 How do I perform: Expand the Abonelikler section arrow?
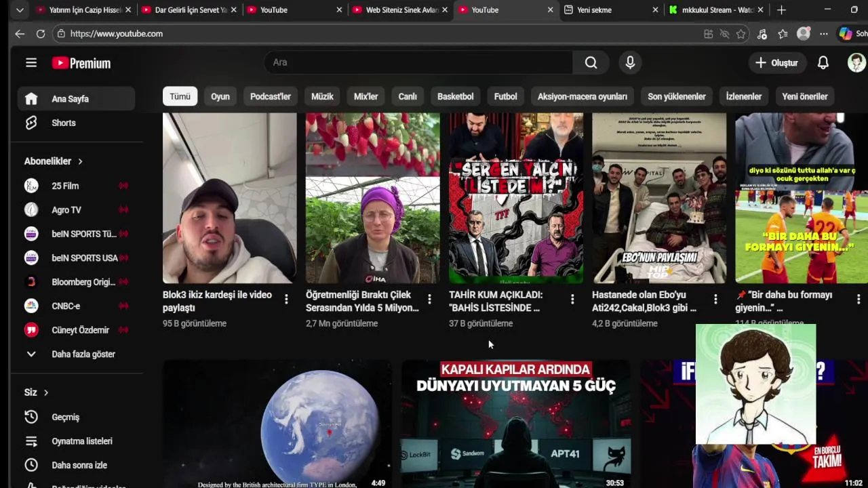[80, 161]
